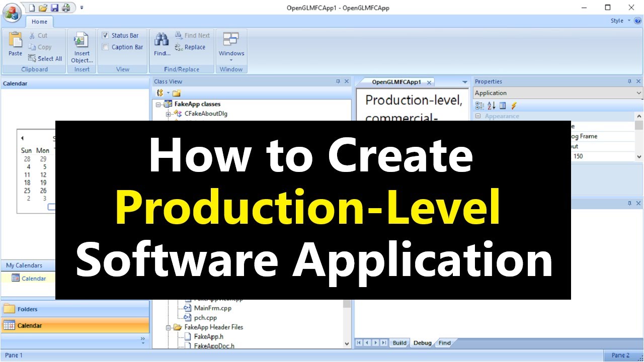Select FakeApp.h in the file tree

pyautogui.click(x=208, y=336)
